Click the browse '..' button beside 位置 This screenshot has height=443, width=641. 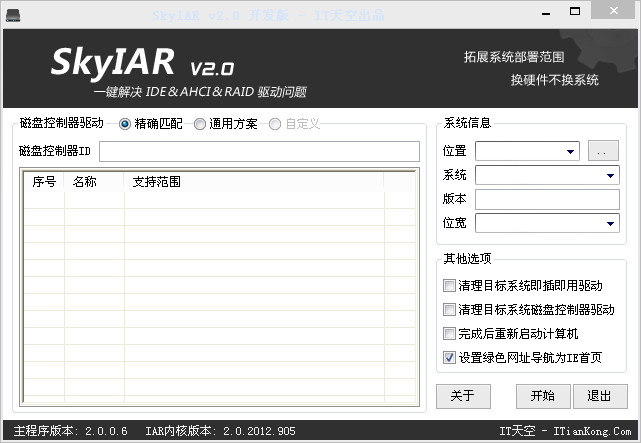(603, 151)
